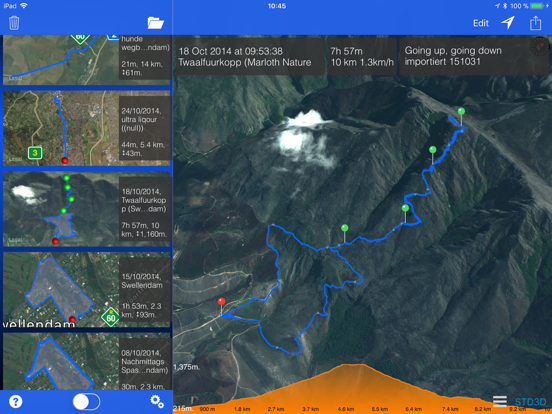The width and height of the screenshot is (552, 414).
Task: Open the 15/10/2014 Swellendam track
Action: 87,289
